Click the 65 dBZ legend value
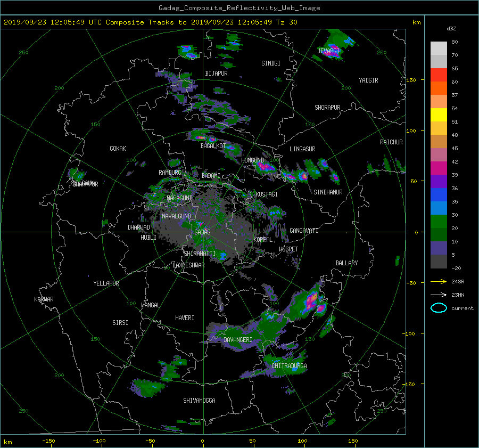The image size is (479, 448). pyautogui.click(x=455, y=69)
